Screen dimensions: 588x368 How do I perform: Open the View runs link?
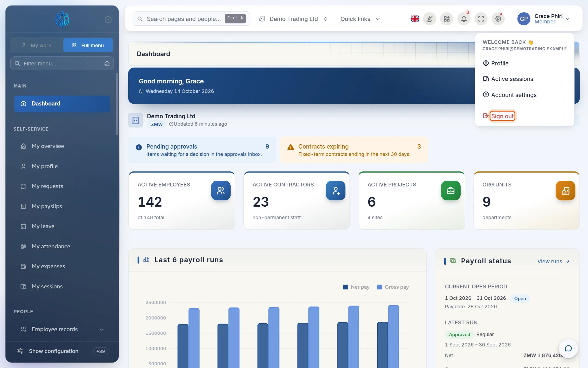click(553, 261)
